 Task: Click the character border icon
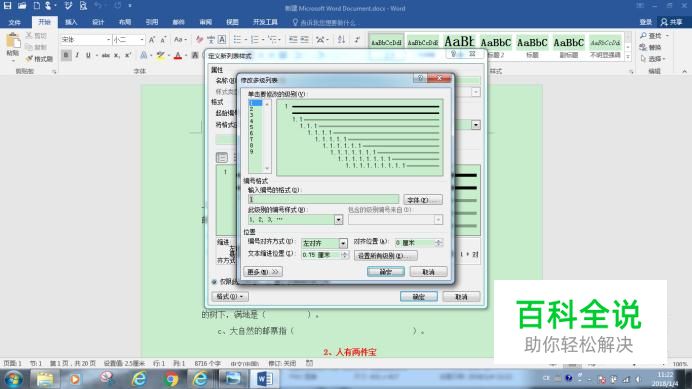222,40
